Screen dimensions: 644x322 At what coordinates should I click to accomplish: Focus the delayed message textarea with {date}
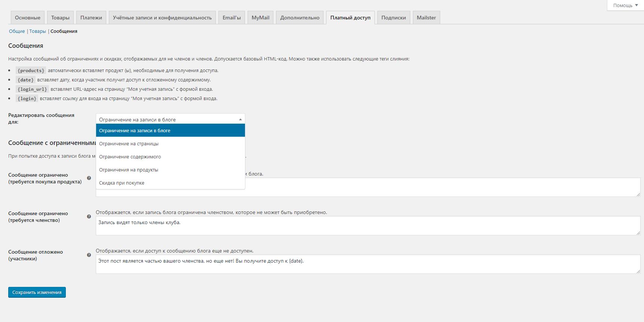tap(367, 264)
